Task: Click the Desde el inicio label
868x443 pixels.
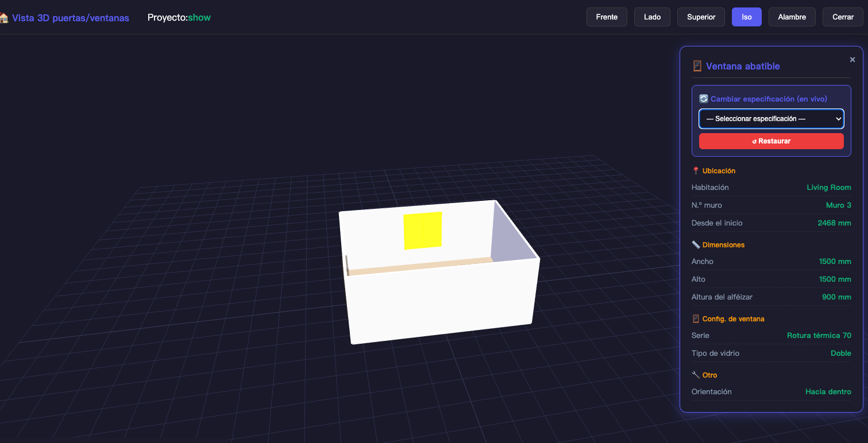Action: 717,223
